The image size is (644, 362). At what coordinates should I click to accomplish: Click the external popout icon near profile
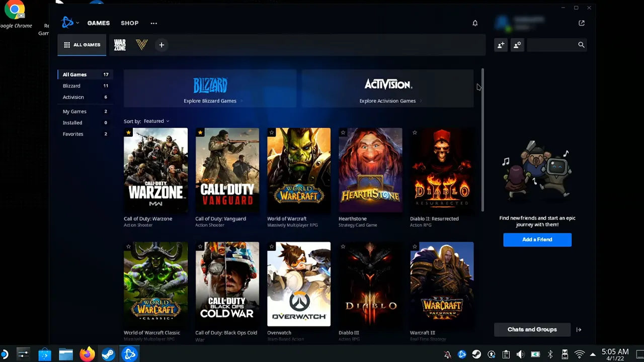582,23
